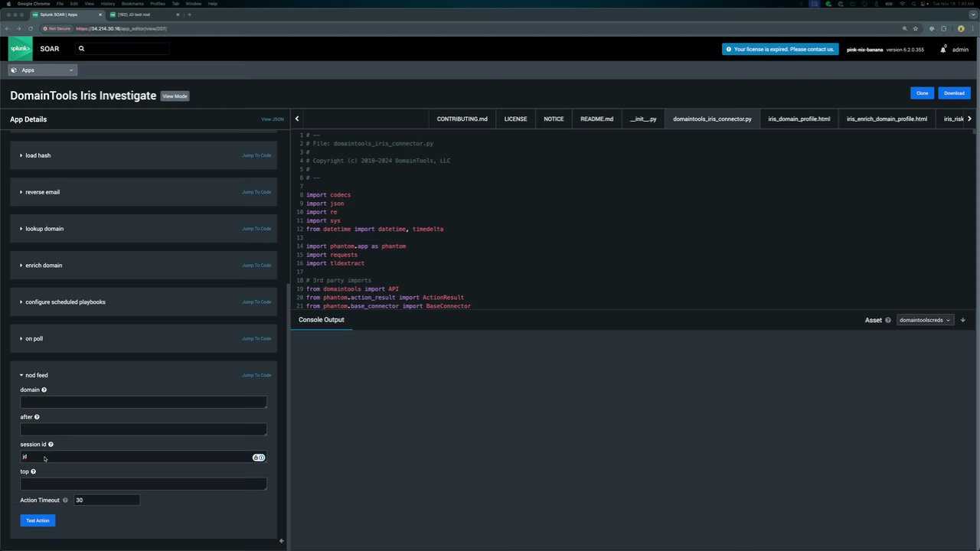Viewport: 980px width, 551px height.
Task: Select the Console Output tab
Action: tap(321, 320)
